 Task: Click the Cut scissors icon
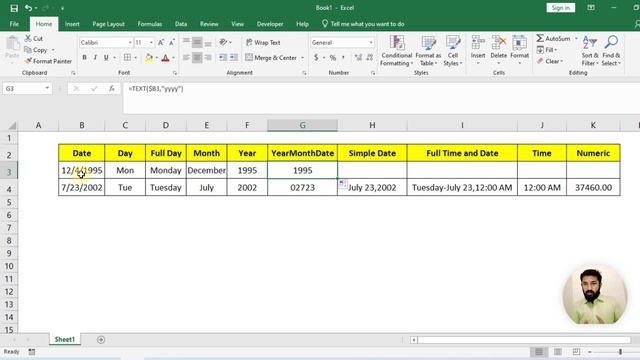click(28, 38)
